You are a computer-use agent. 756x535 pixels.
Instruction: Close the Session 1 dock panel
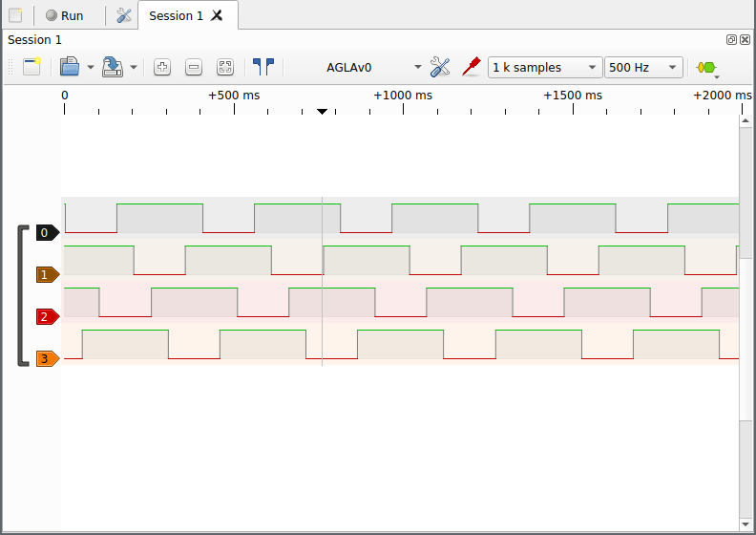[x=745, y=39]
